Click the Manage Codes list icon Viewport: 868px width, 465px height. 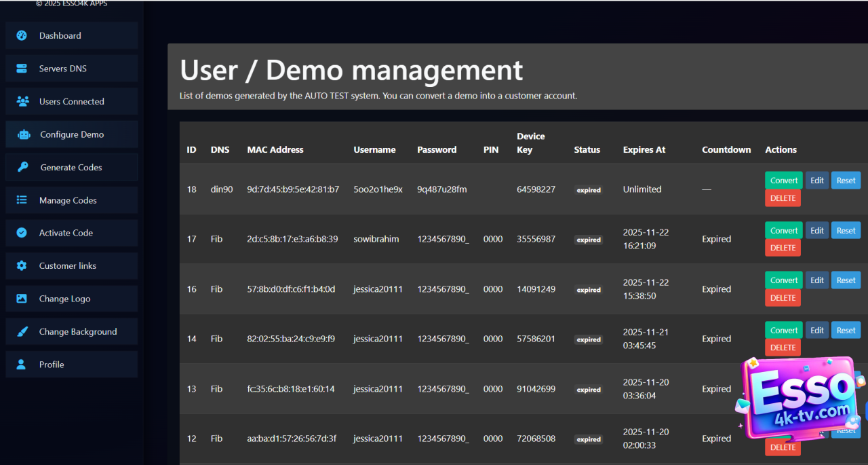[x=22, y=200]
